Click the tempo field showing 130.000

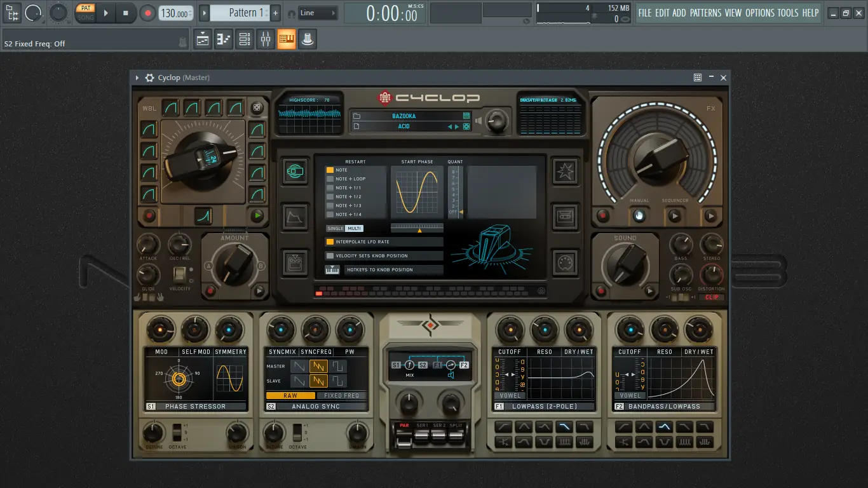point(176,13)
